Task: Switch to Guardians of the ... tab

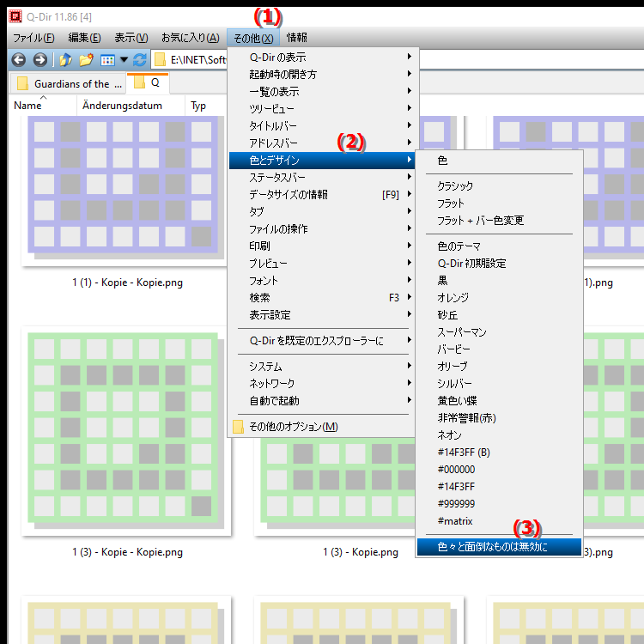Action: 69,84
